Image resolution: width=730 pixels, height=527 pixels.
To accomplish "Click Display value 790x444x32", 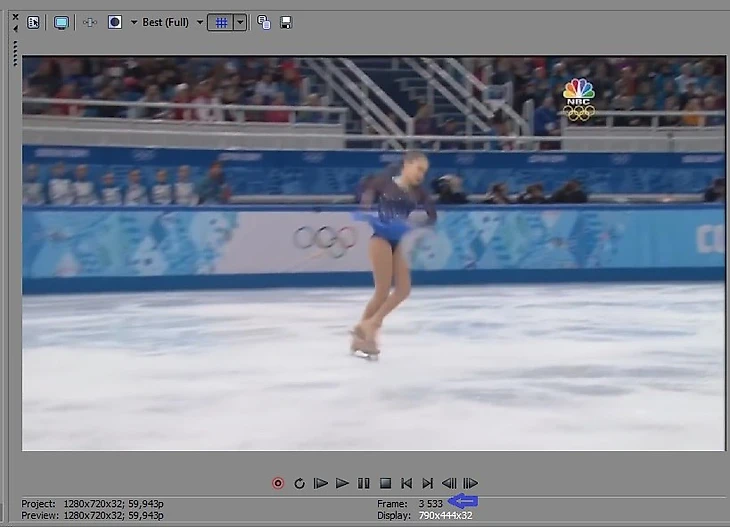I will (x=445, y=515).
